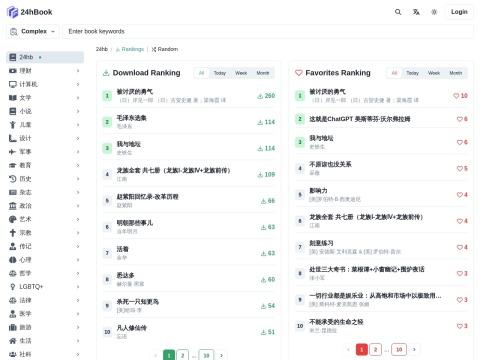Click the 24hb breadcrumb link

(x=102, y=49)
